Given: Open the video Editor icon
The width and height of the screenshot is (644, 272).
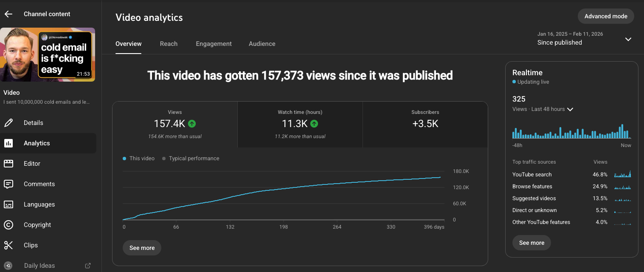Looking at the screenshot, I should [x=9, y=163].
